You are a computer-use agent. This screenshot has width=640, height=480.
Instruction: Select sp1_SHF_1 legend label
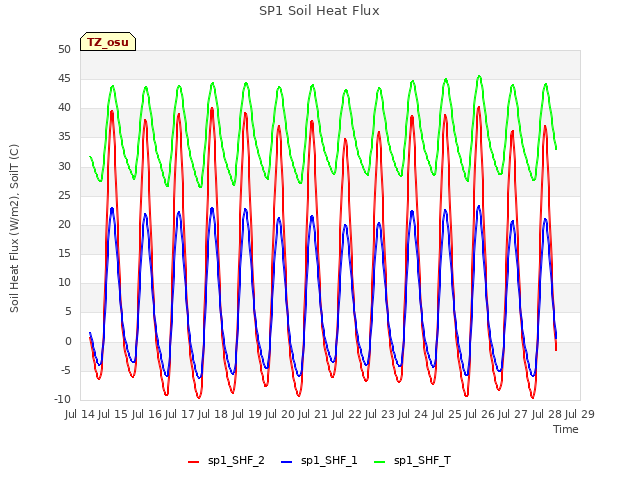coord(329,461)
